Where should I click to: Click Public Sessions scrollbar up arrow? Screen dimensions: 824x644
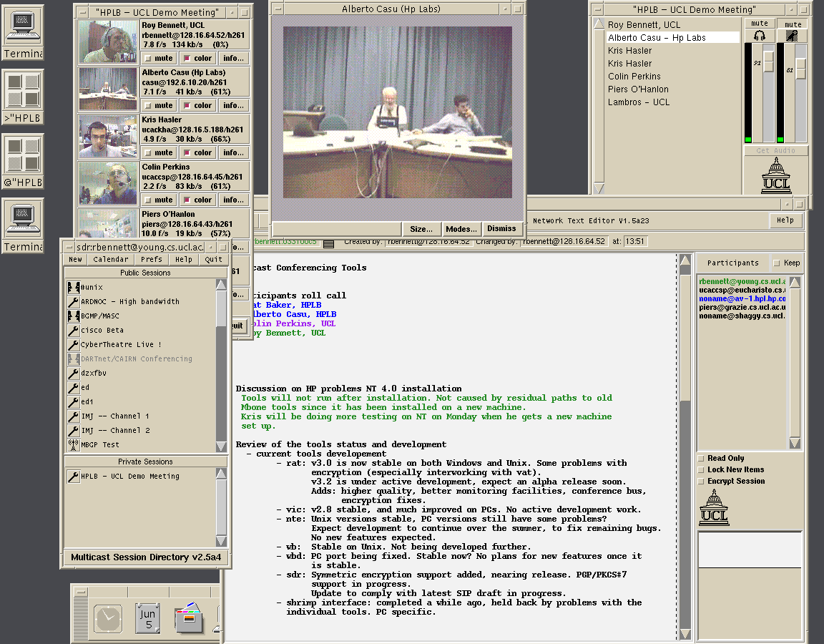[x=221, y=284]
